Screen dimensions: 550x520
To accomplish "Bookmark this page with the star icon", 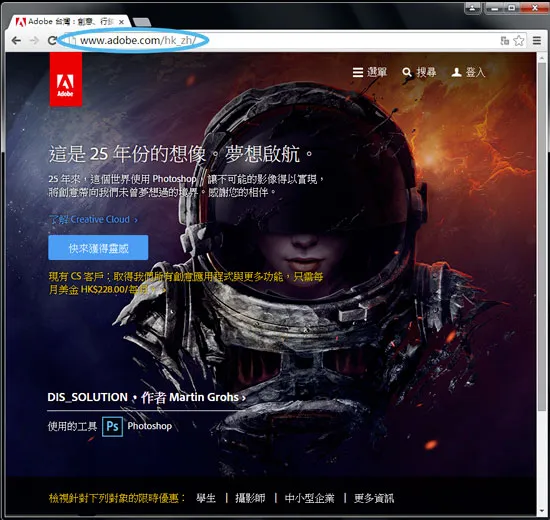I will pos(519,41).
